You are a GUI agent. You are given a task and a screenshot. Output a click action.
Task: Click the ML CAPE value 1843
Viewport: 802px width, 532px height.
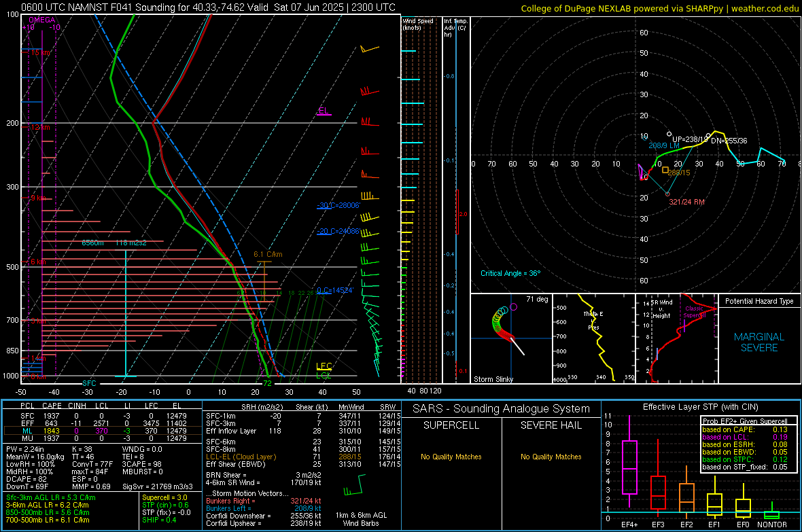[x=51, y=431]
